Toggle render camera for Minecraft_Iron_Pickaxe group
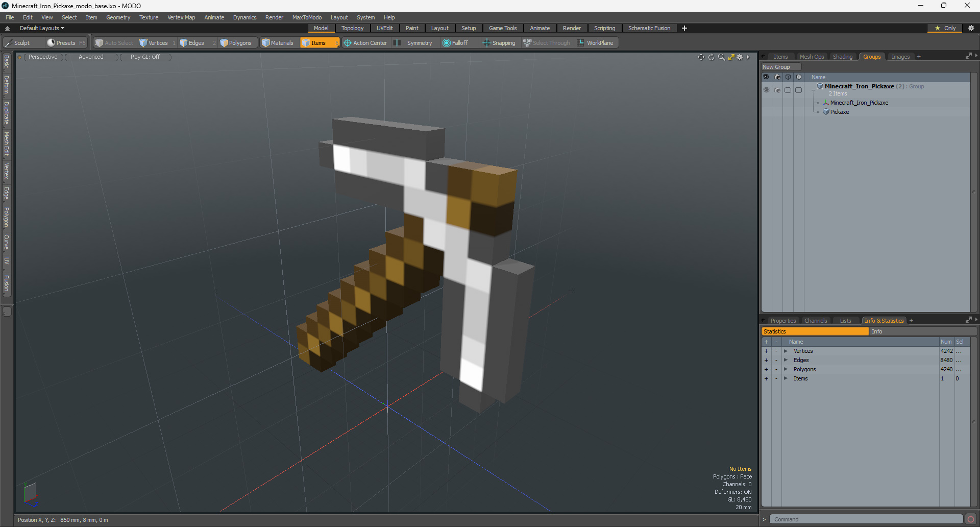The image size is (980, 527). pos(777,90)
